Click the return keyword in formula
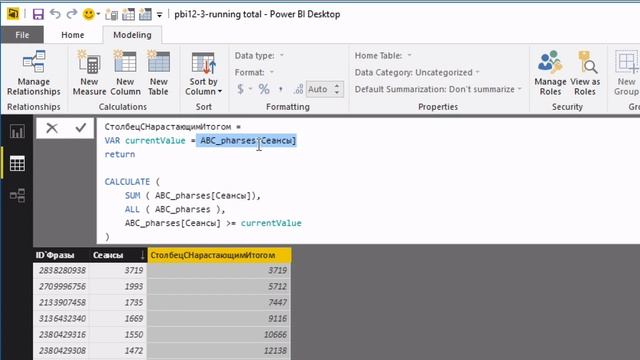This screenshot has height=360, width=640. coord(120,154)
